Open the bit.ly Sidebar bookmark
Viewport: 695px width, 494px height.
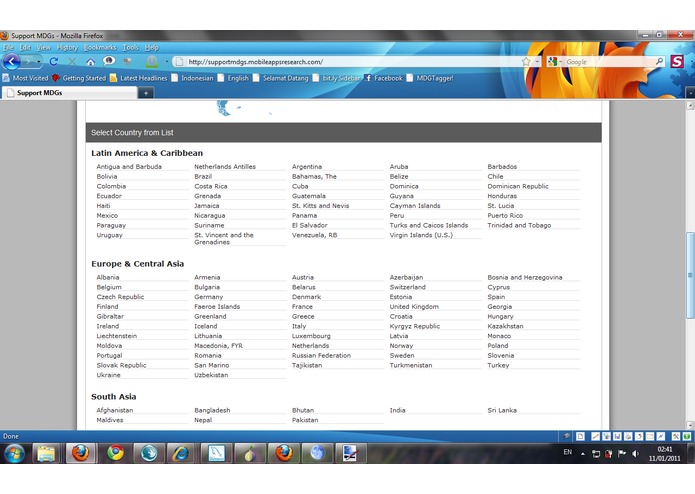click(336, 78)
